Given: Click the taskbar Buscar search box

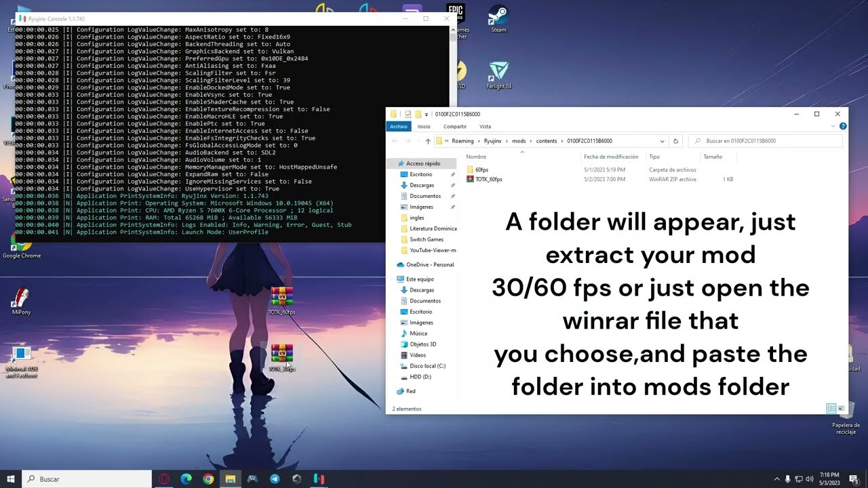Looking at the screenshot, I should (87, 479).
